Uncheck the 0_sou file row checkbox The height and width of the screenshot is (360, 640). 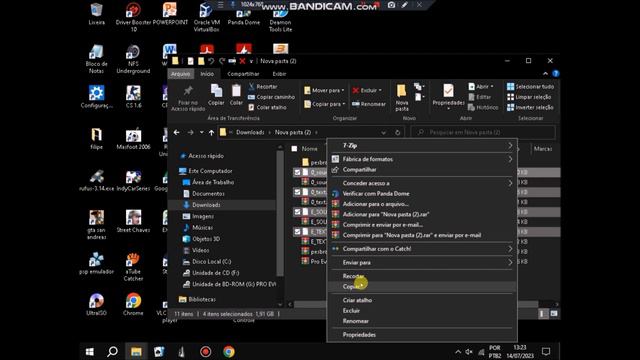tap(297, 172)
